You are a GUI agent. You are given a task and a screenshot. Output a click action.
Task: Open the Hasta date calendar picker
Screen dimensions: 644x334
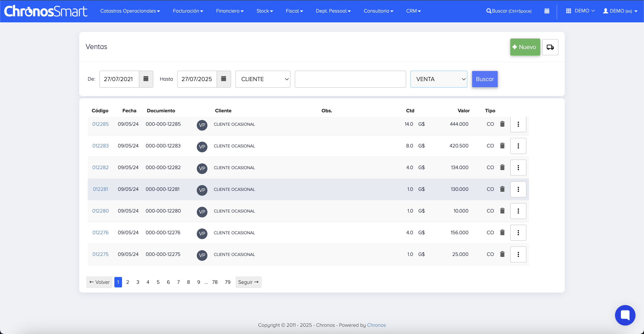pos(223,79)
